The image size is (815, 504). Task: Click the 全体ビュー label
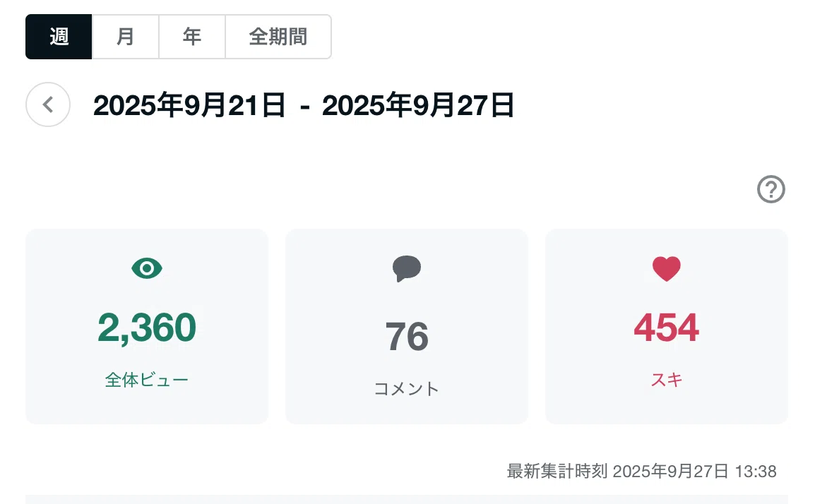[x=147, y=380]
